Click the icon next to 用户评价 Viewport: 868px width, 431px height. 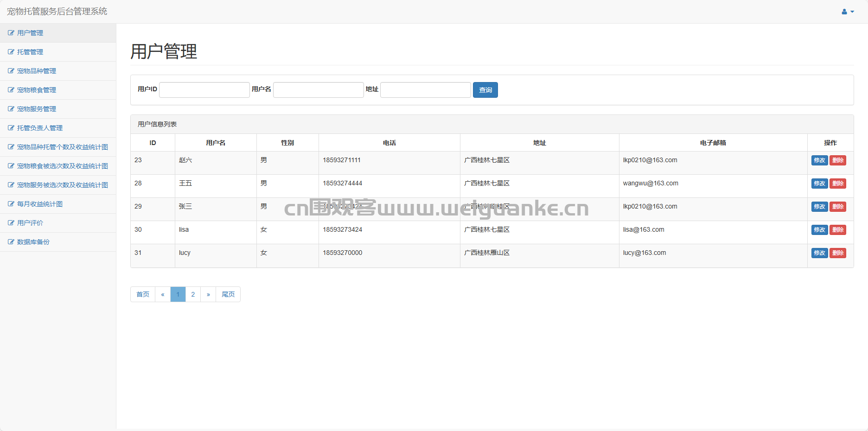click(x=11, y=223)
